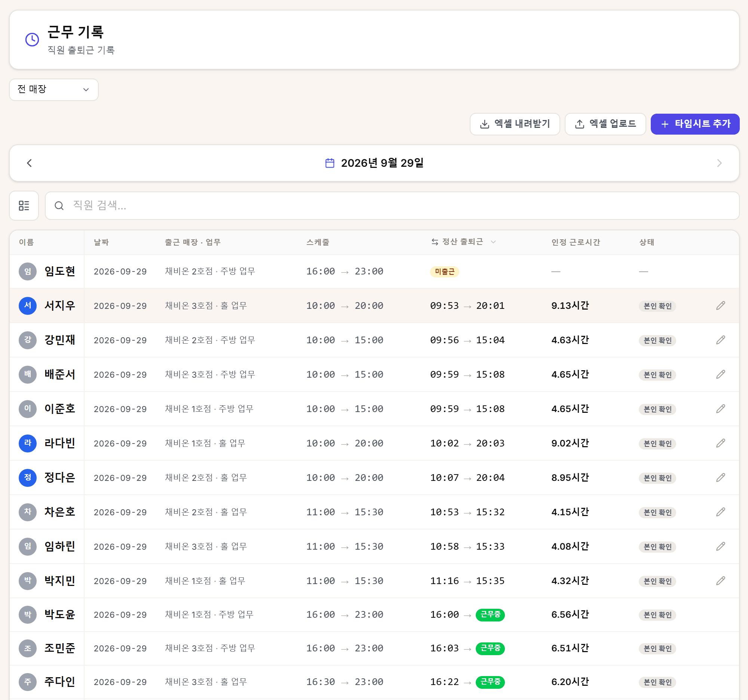This screenshot has width=748, height=700.
Task: Go to the previous day with left chevron
Action: [29, 163]
